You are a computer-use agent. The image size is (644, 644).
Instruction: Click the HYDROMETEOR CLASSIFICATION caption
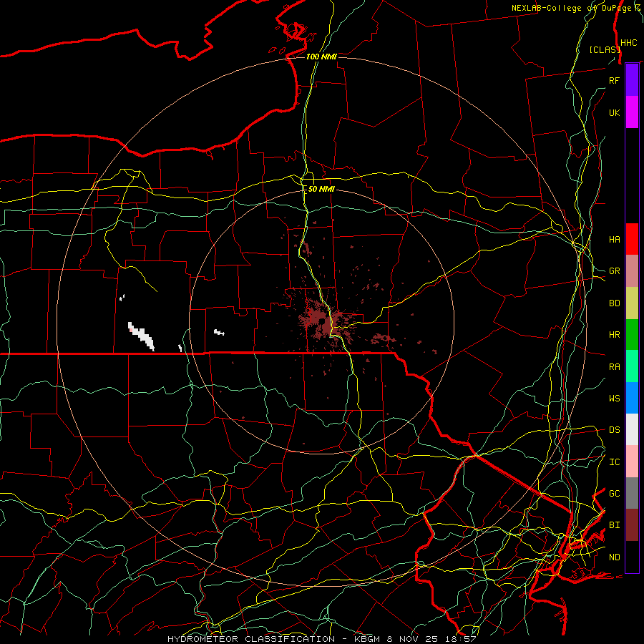pos(251,639)
